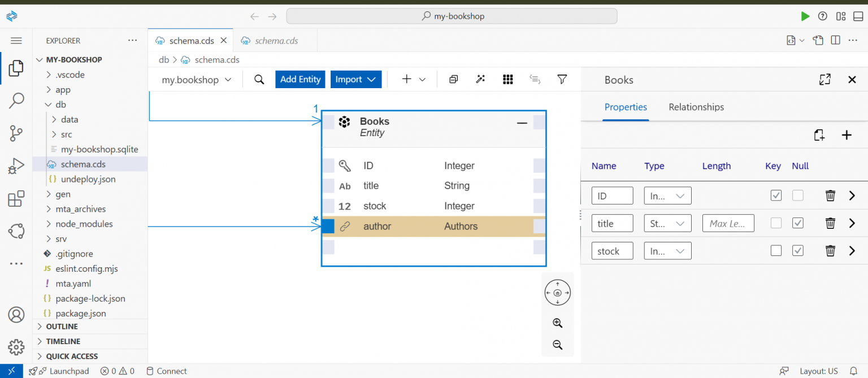Open the my.bookshop namespace dropdown
The height and width of the screenshot is (378, 868).
click(195, 79)
